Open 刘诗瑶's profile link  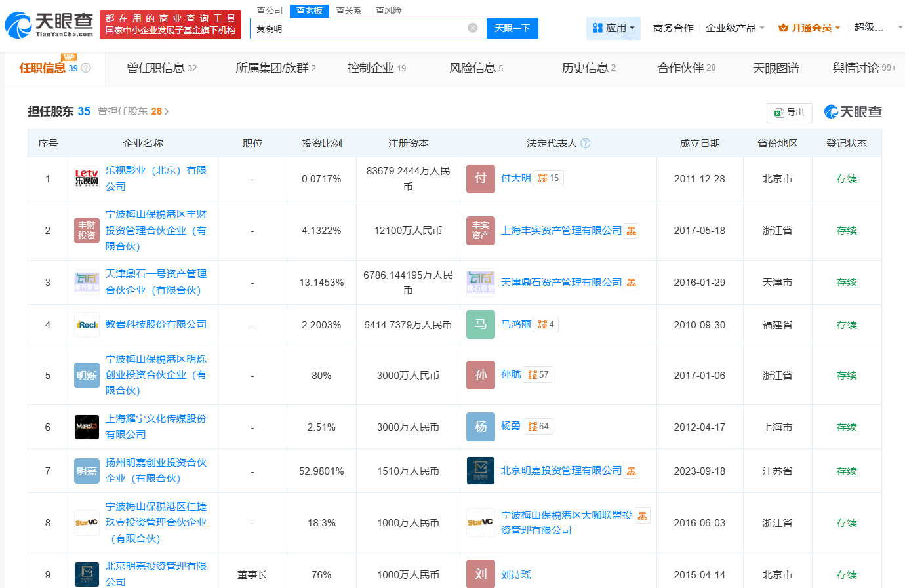coord(515,574)
